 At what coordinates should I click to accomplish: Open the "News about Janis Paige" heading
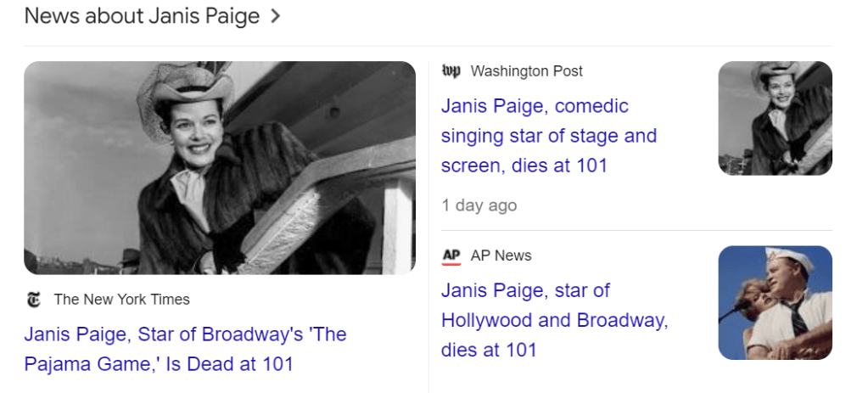tap(142, 16)
